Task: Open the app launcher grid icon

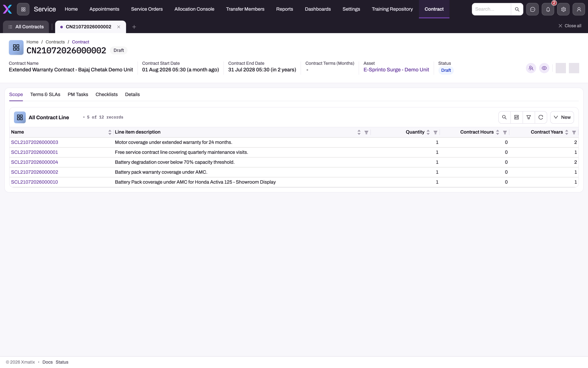Action: [x=23, y=9]
